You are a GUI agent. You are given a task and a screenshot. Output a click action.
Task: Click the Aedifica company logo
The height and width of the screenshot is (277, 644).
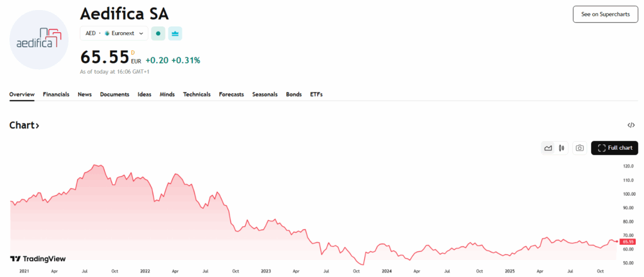tap(40, 40)
